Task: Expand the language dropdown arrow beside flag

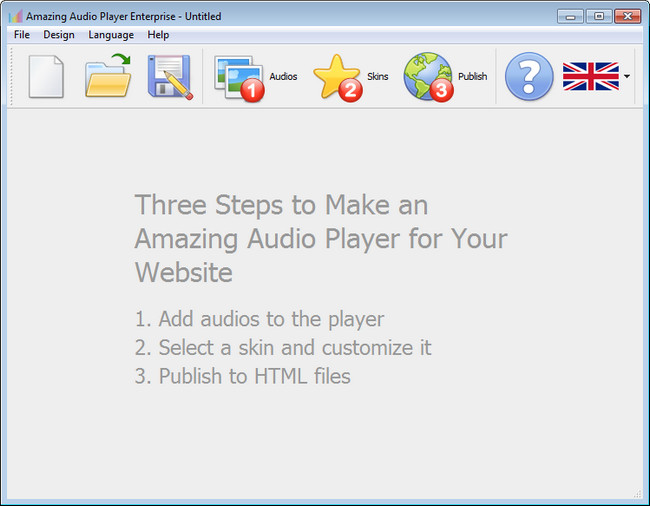Action: coord(626,77)
